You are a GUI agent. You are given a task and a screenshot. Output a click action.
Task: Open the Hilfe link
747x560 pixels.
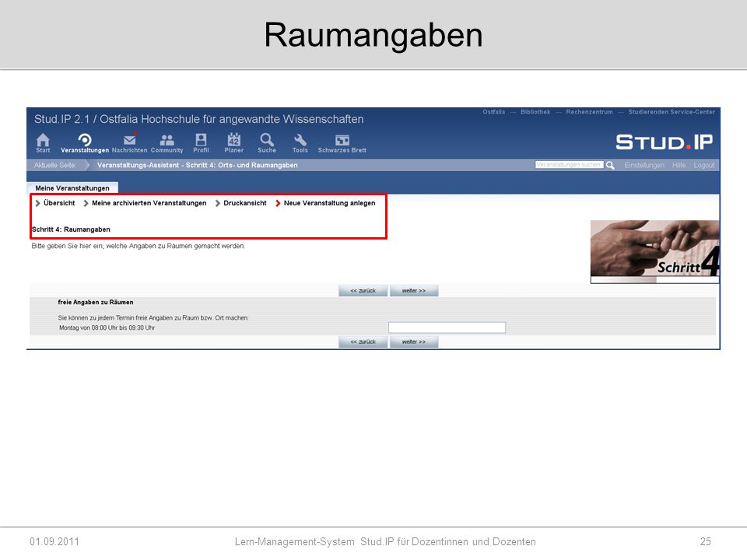pos(679,165)
